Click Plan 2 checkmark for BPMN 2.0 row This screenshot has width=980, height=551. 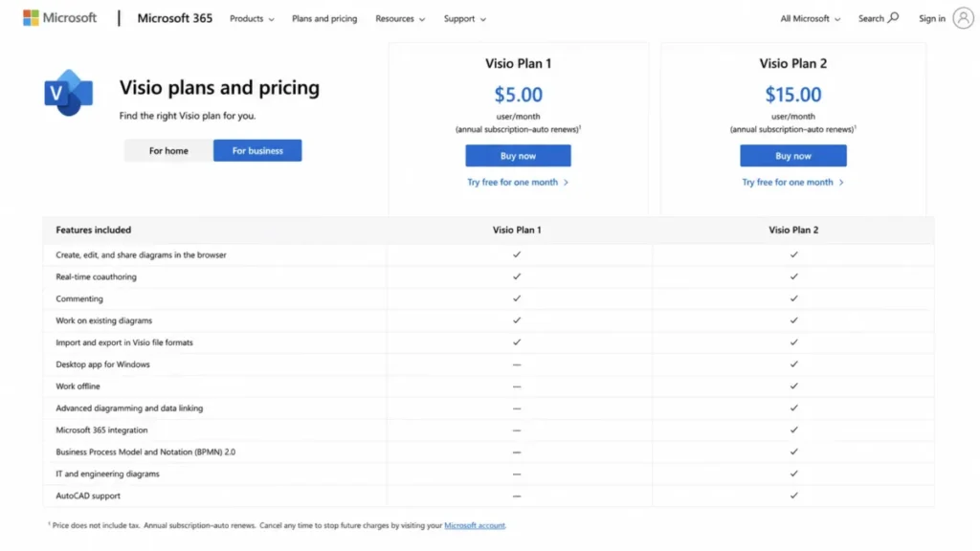(x=793, y=452)
